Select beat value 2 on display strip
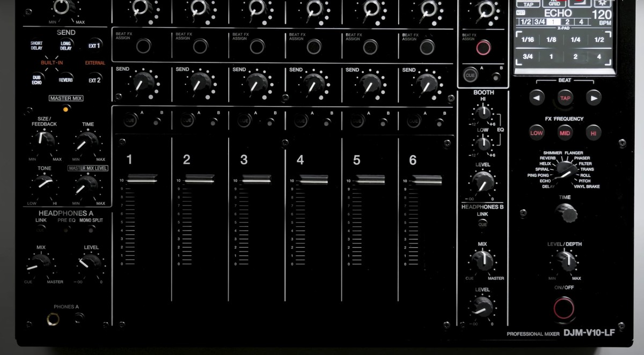Viewport: 644px width, 355px height. point(567,22)
